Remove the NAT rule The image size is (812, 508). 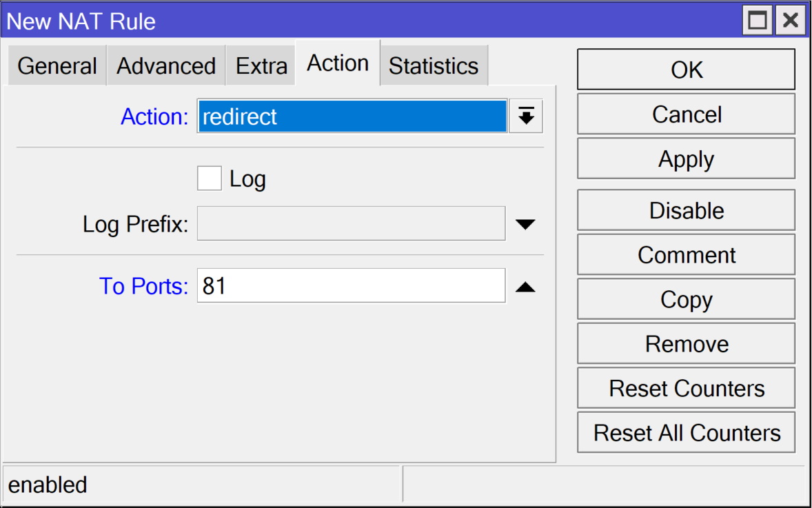tap(686, 344)
